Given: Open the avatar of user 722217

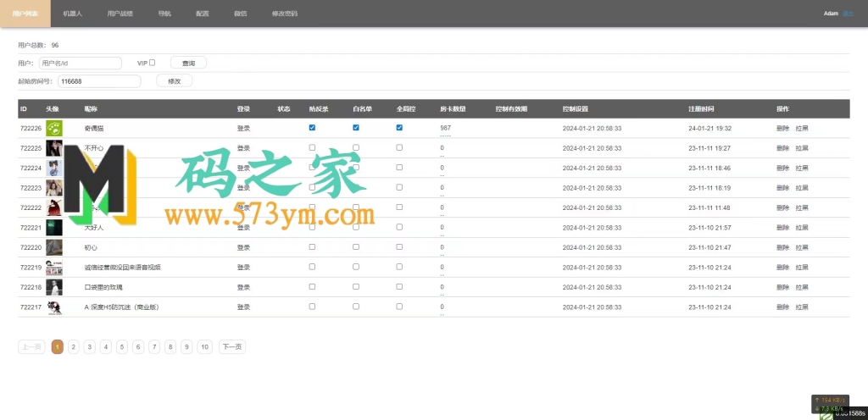Looking at the screenshot, I should (54, 307).
